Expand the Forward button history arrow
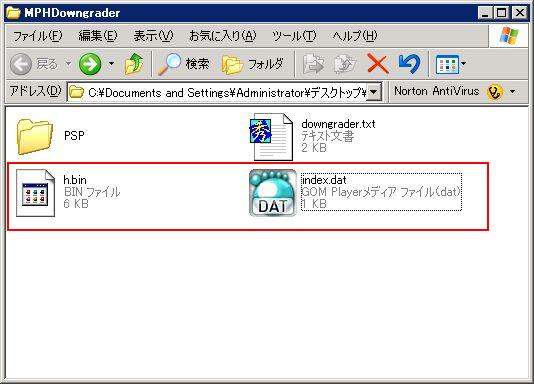Viewport: 534px width, 384px height. 111,64
